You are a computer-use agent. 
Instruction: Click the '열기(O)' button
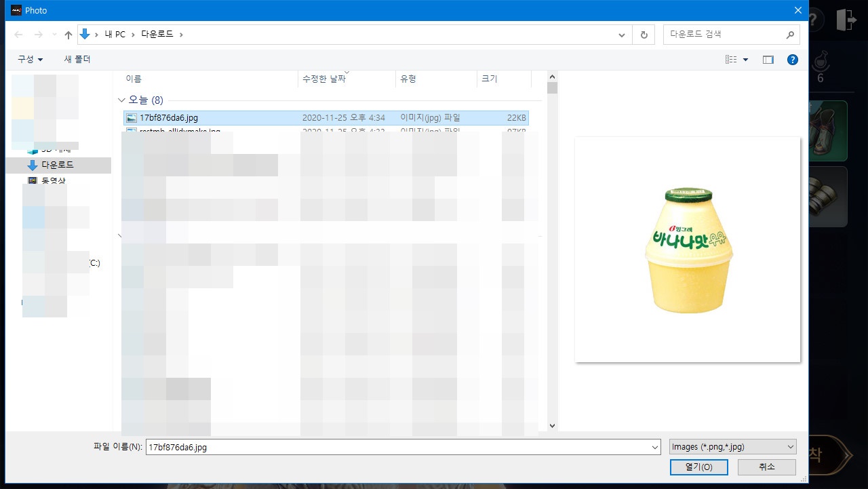point(698,467)
